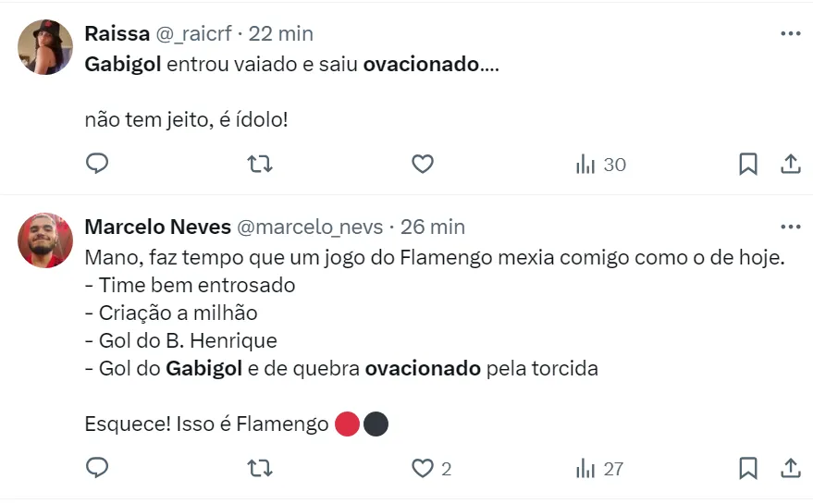
Task: Retweet Marcelo Neves' Flamengo post
Action: (x=261, y=469)
